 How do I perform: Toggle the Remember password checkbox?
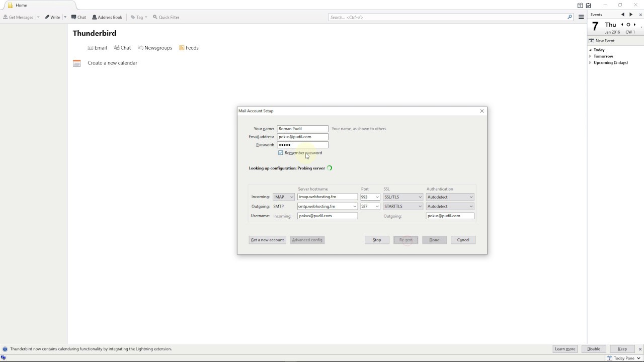pos(281,153)
